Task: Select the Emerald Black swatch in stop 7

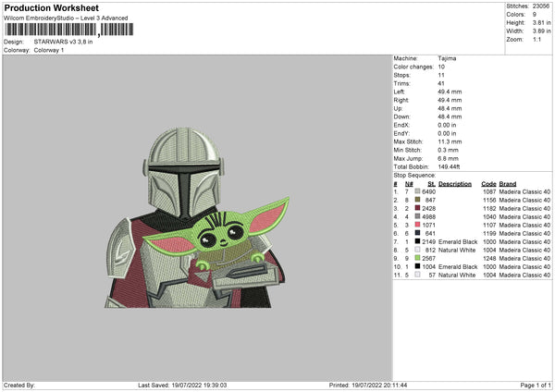Action: point(417,241)
